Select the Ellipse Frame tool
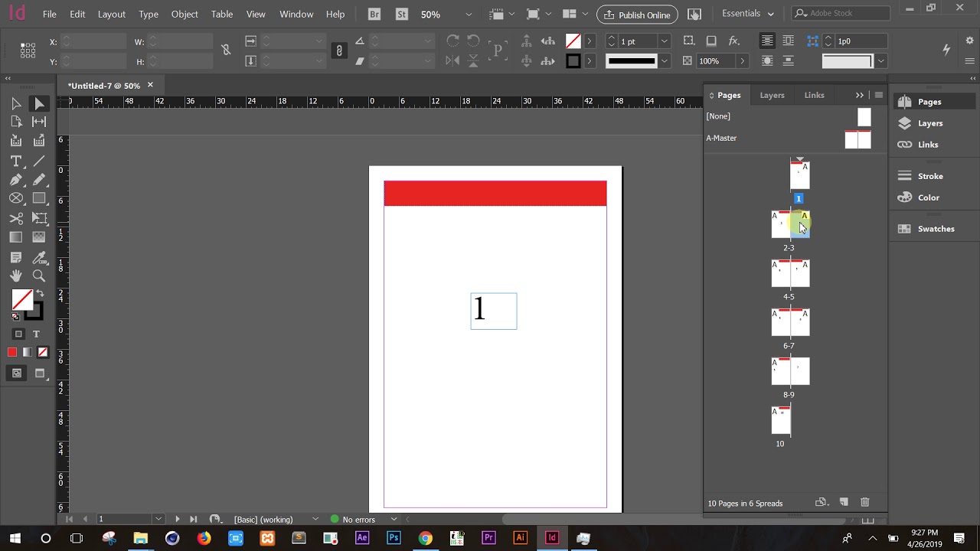This screenshot has width=980, height=551. pos(16,198)
